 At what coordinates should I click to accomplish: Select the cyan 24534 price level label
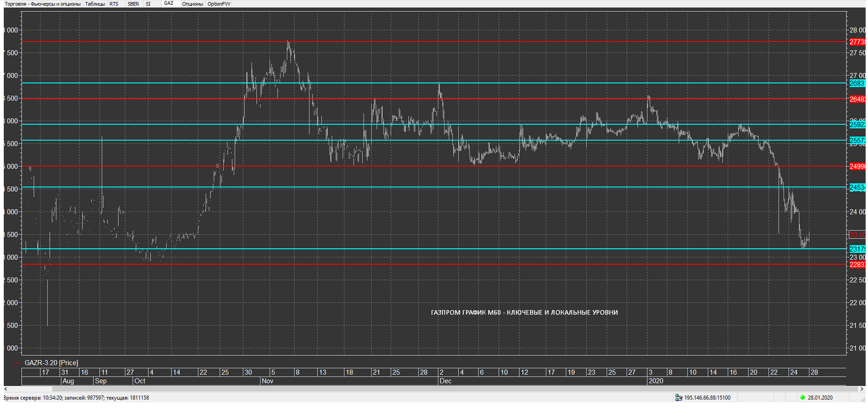(x=857, y=188)
